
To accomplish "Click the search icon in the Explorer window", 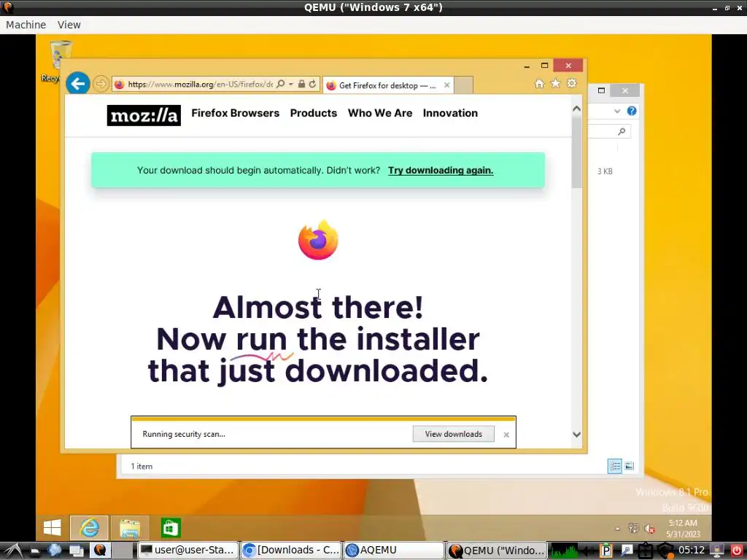I will click(622, 131).
